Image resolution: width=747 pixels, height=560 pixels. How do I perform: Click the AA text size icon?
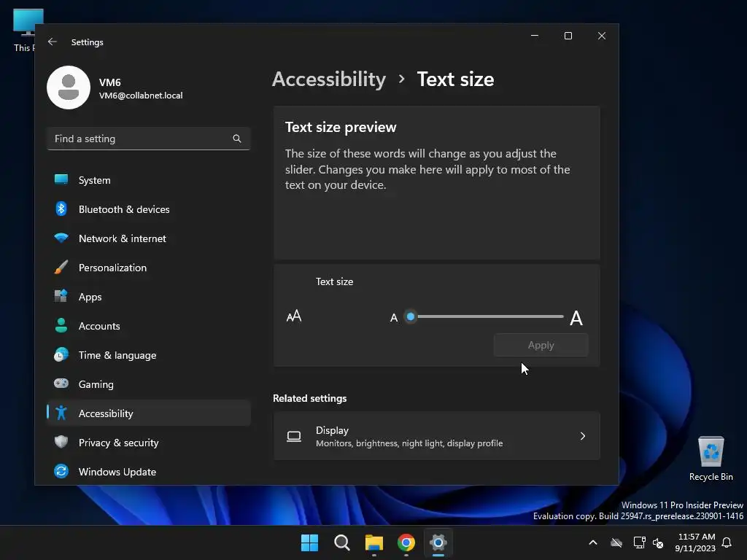click(294, 316)
